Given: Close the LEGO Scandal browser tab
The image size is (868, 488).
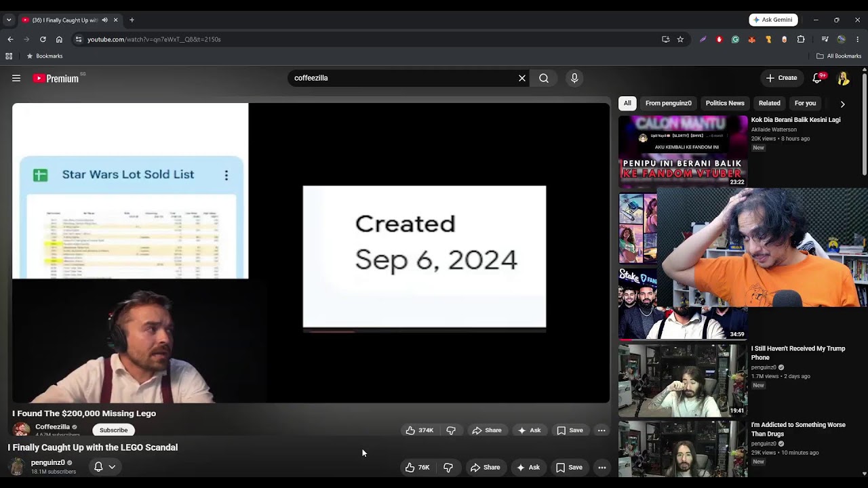Looking at the screenshot, I should (x=115, y=20).
